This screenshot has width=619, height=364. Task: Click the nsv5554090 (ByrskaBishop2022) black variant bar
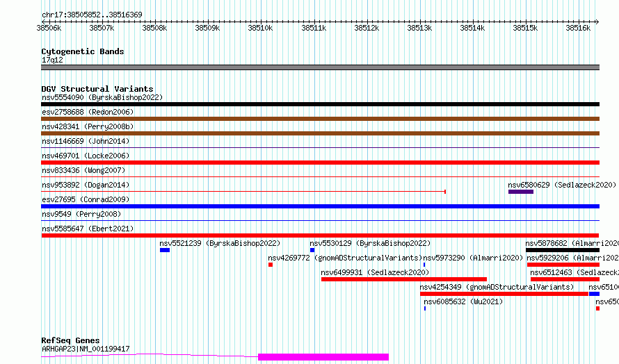click(320, 104)
